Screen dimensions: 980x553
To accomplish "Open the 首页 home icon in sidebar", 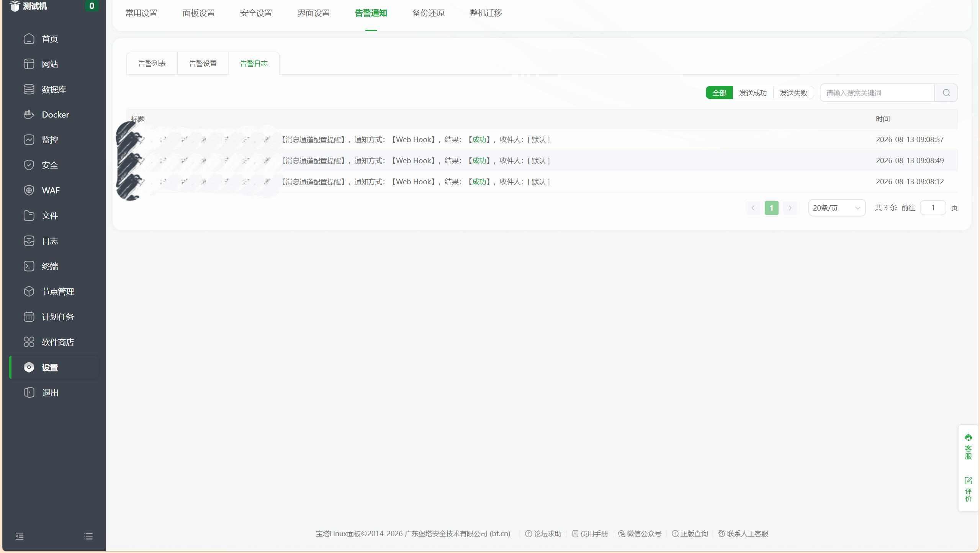I will [29, 39].
